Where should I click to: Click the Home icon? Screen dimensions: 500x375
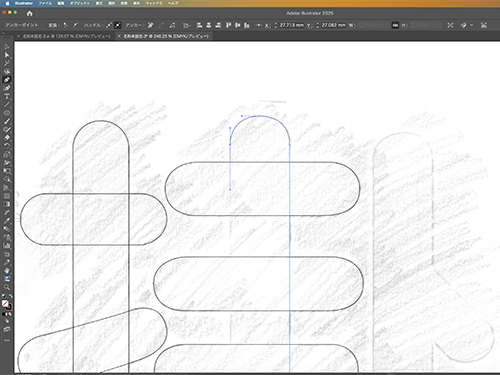[x=30, y=13]
